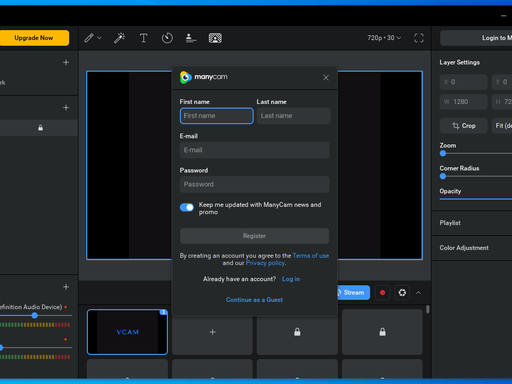Click the Stream button
Image resolution: width=512 pixels, height=384 pixels.
click(x=353, y=293)
